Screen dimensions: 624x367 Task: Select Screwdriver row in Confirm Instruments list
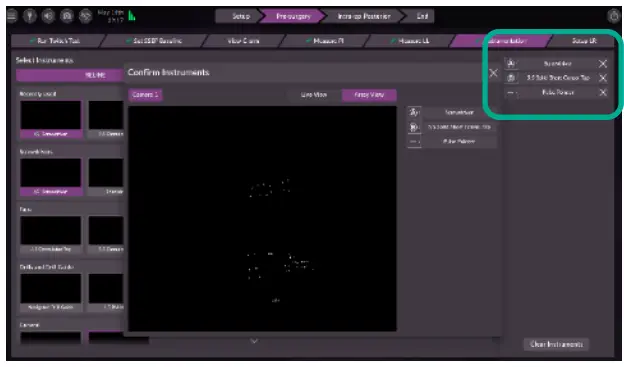coord(458,112)
